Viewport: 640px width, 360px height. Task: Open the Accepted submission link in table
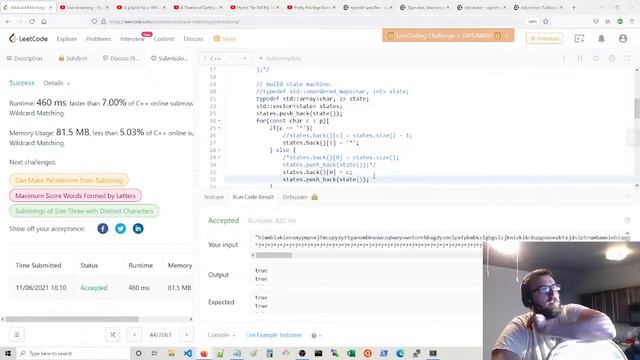click(93, 288)
